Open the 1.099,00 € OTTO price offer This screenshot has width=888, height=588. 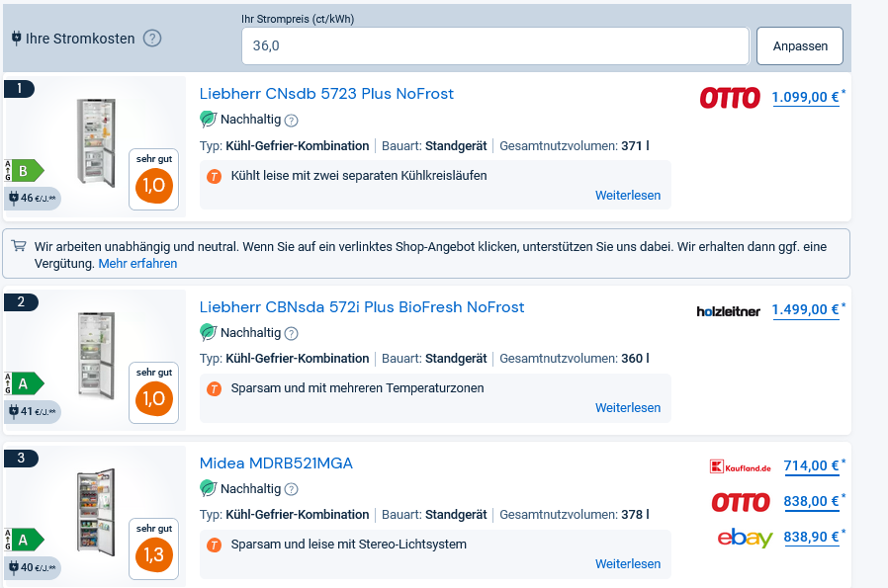[805, 97]
